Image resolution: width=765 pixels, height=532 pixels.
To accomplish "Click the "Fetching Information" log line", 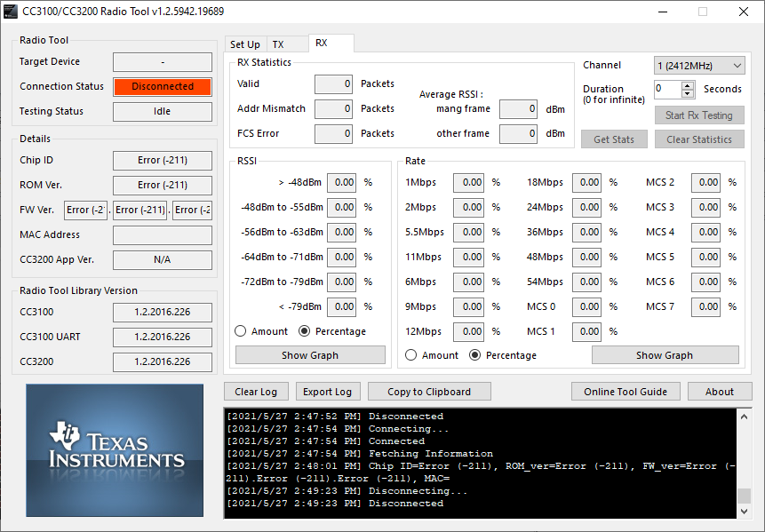I will 360,454.
